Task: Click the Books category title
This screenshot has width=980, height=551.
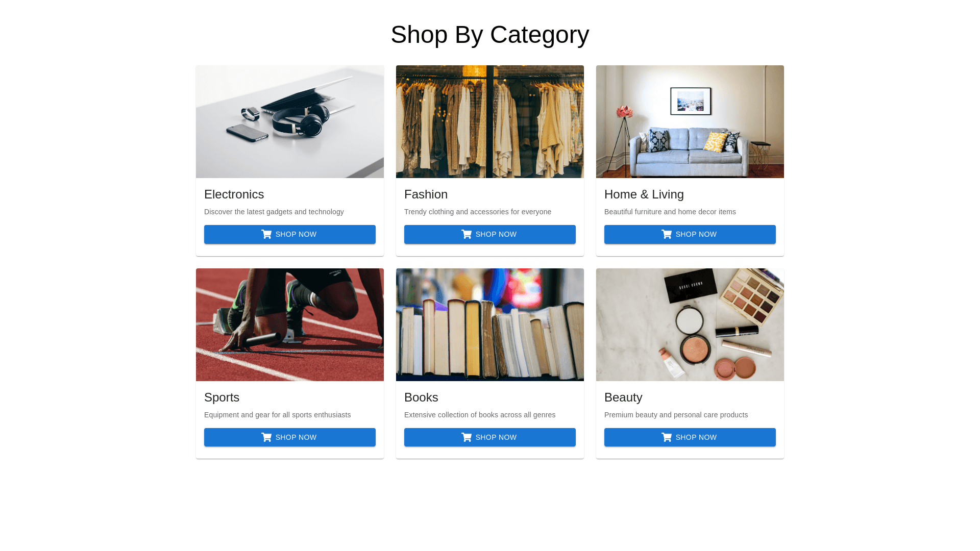Action: tap(421, 397)
